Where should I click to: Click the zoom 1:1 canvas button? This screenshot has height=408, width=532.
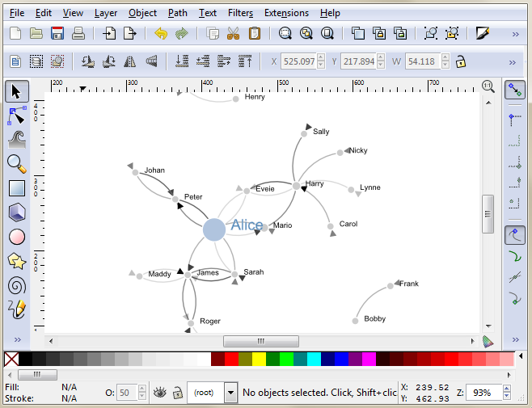click(x=488, y=86)
